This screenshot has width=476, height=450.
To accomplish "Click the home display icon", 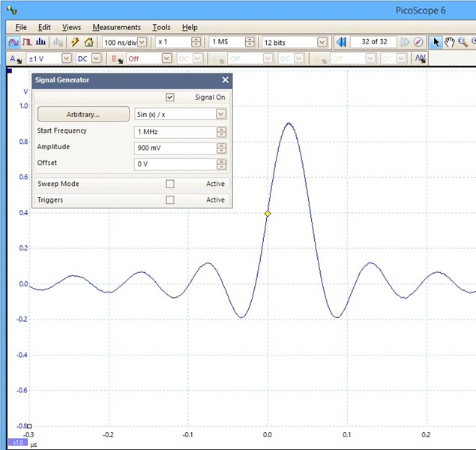I will click(88, 42).
